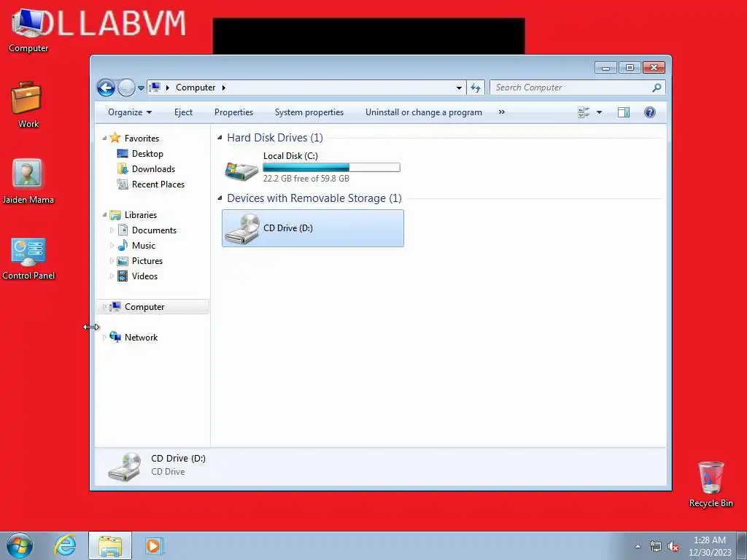Viewport: 747px width, 560px height.
Task: Click Windows Explorer taskbar button
Action: coord(110,546)
